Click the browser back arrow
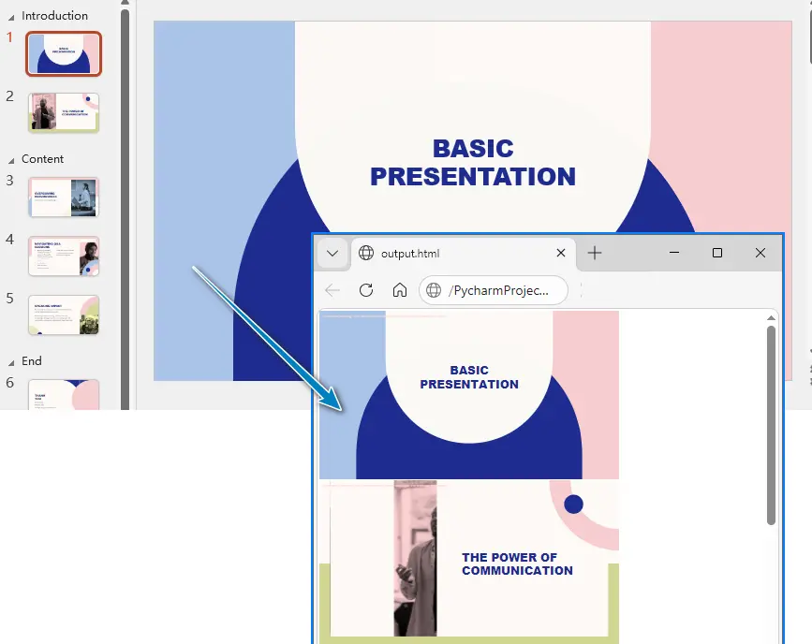The image size is (812, 644). click(x=332, y=290)
